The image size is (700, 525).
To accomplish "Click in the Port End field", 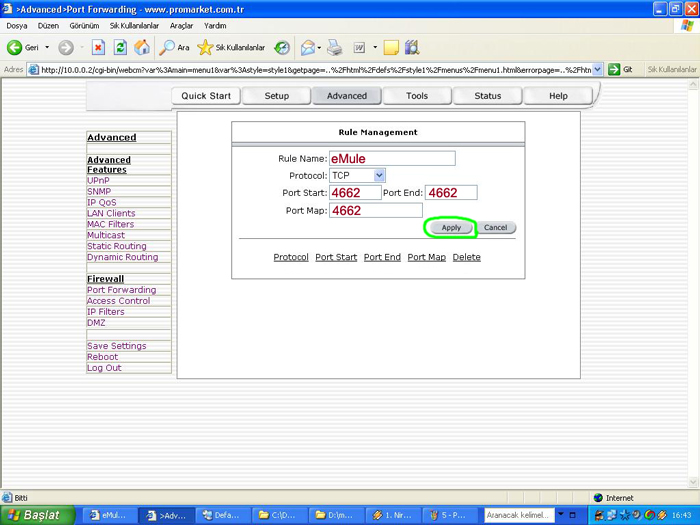I will click(451, 193).
